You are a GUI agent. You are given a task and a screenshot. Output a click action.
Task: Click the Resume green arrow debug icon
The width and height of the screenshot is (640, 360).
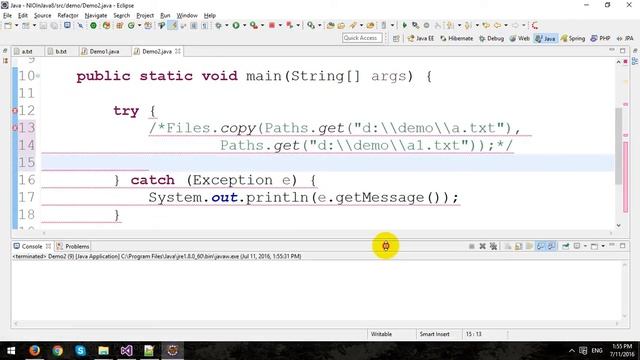(404, 25)
